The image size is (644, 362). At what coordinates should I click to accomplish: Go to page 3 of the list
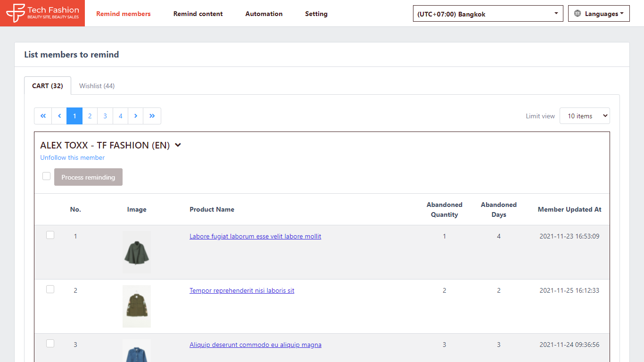pos(105,116)
